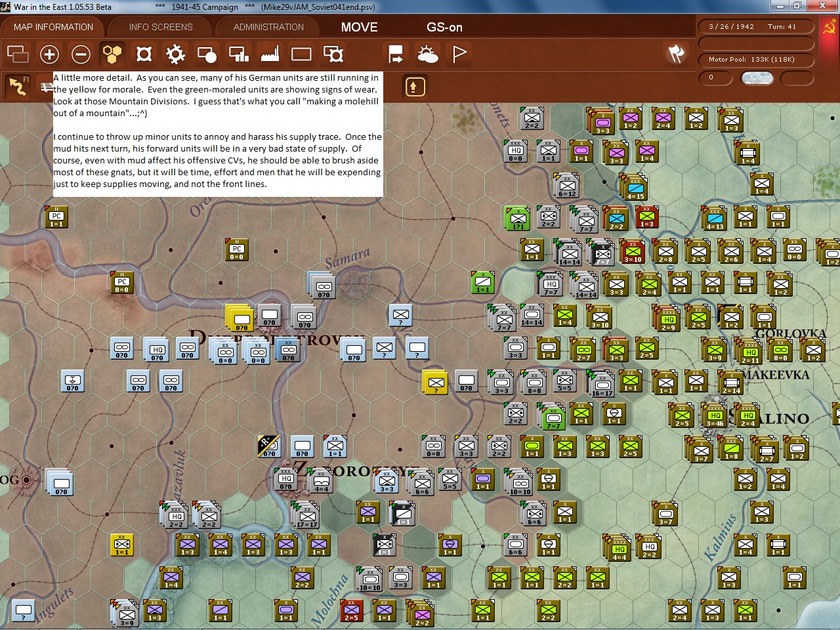Screen dimensions: 840x630
Task: Select the 2=14 unit counter
Action: pos(730,383)
